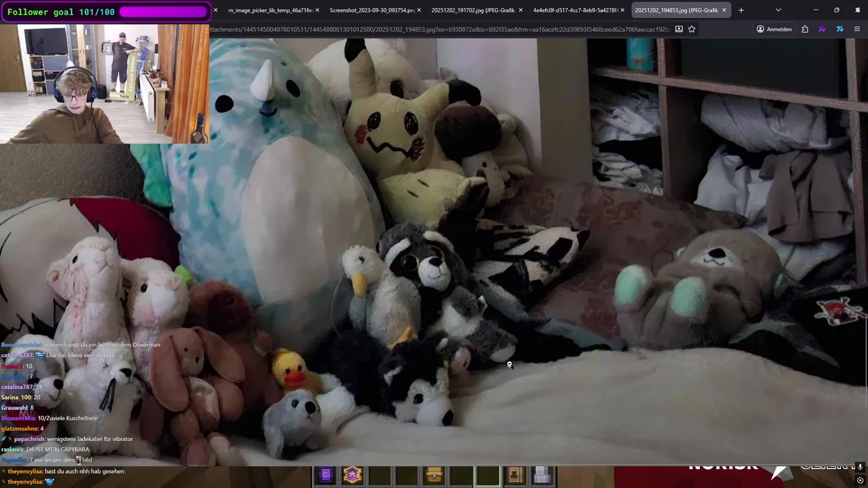Click the Anmelden account button
Image resolution: width=868 pixels, height=488 pixels.
[774, 29]
